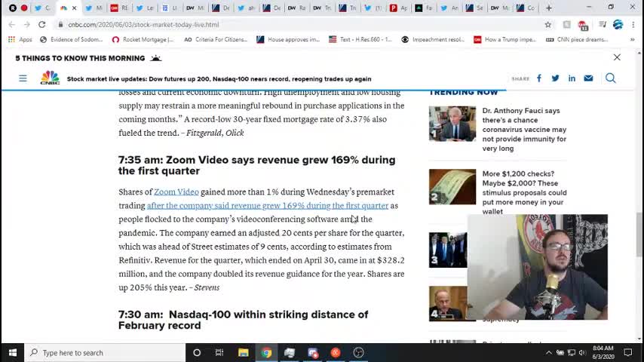Image resolution: width=644 pixels, height=362 pixels.
Task: Switch to the last tab labeled Co
Action: tap(526, 8)
